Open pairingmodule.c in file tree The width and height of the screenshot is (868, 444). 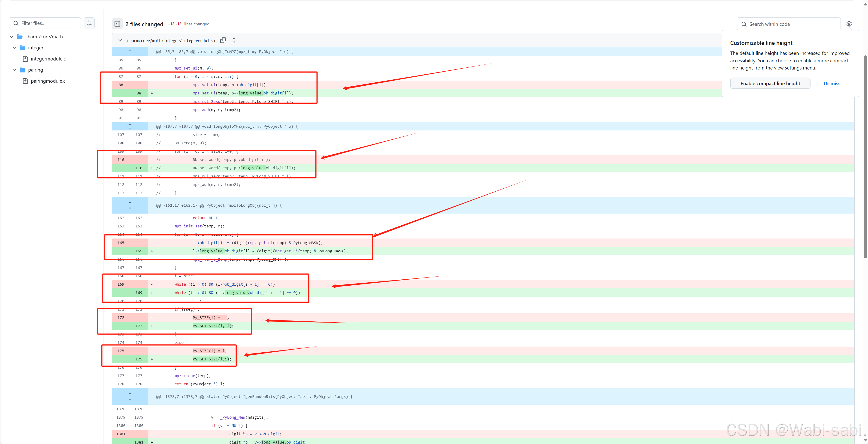(48, 81)
